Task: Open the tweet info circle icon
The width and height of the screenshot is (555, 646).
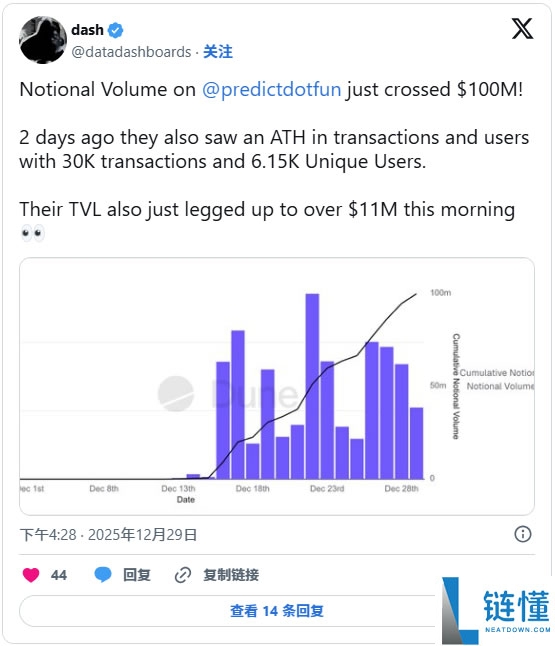Action: coord(522,534)
